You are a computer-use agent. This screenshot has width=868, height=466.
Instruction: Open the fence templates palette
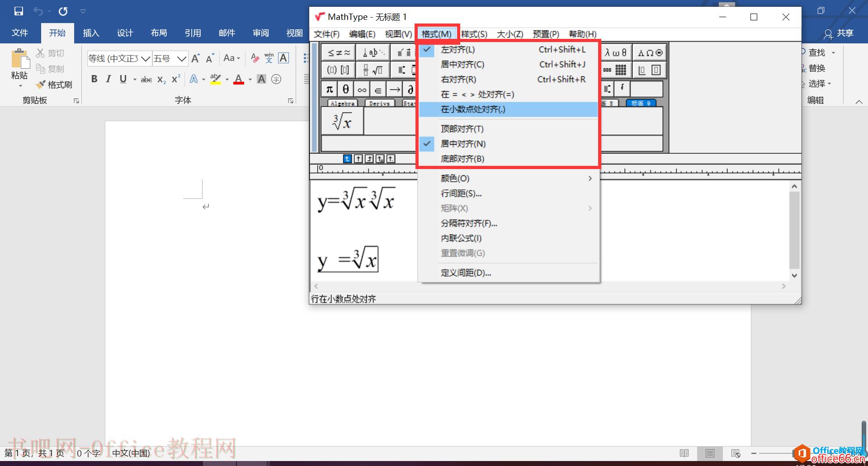pyautogui.click(x=339, y=70)
